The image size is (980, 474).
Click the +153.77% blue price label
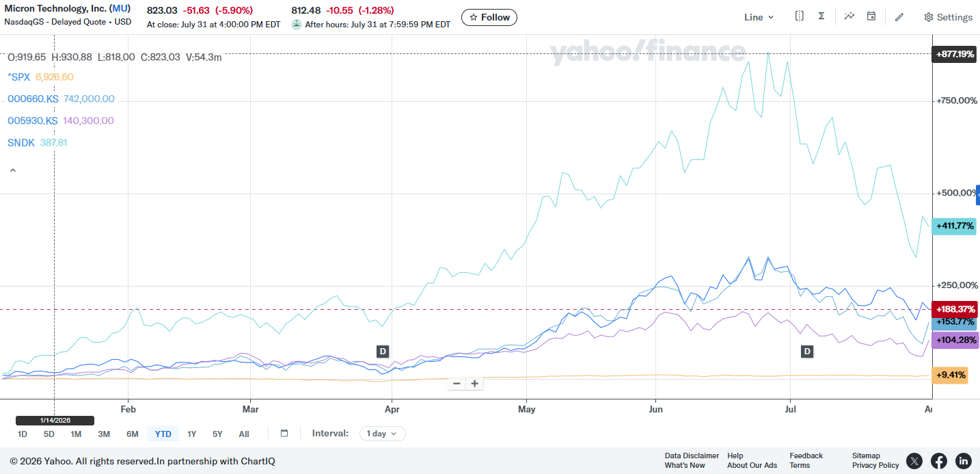955,322
